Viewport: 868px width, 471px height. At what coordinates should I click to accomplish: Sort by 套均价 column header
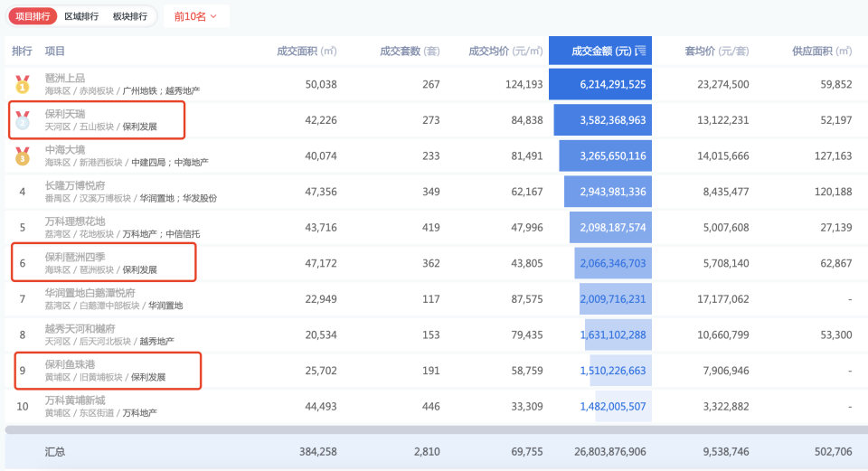(717, 51)
